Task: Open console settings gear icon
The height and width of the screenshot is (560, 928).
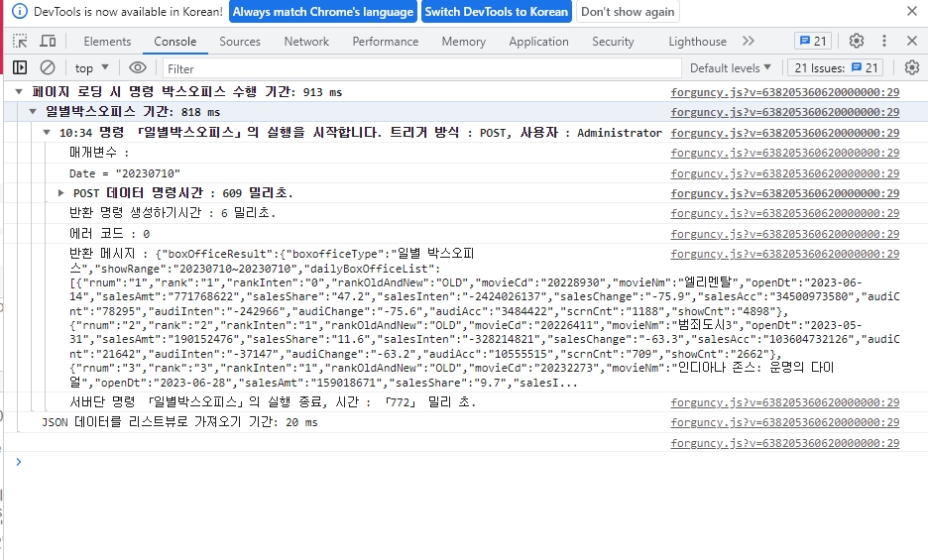Action: (912, 67)
